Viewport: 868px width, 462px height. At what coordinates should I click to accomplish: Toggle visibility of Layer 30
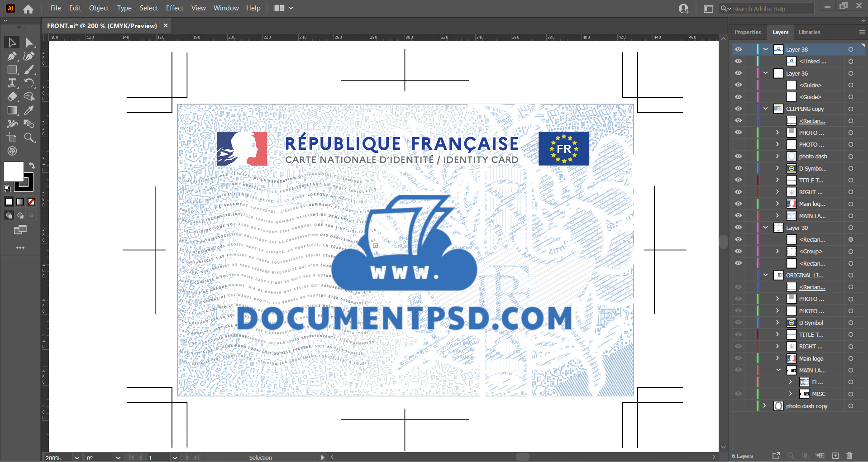pos(738,228)
